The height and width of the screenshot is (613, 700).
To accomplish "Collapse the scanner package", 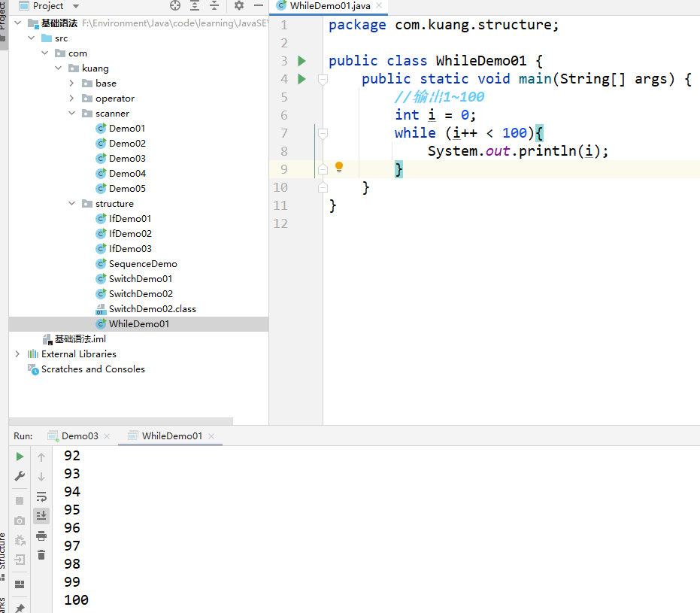I will [72, 113].
